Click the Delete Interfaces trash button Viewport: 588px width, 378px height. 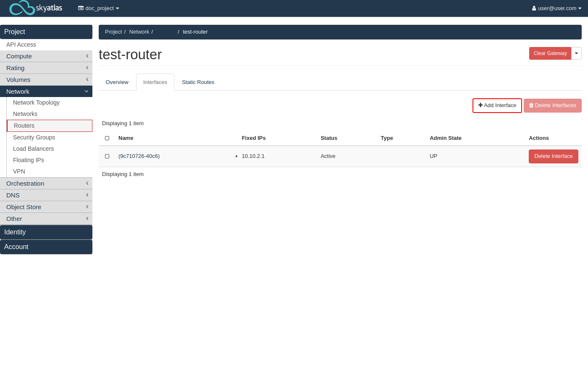552,105
